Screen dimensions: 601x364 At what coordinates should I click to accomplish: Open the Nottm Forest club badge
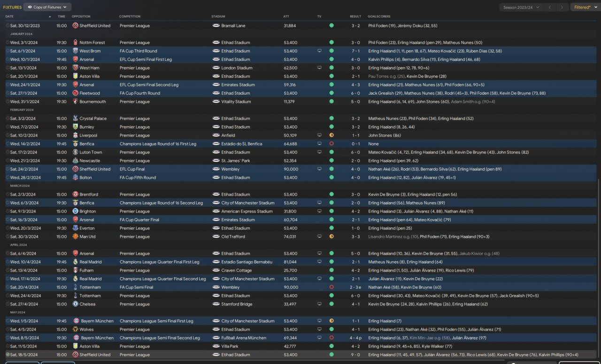click(76, 43)
